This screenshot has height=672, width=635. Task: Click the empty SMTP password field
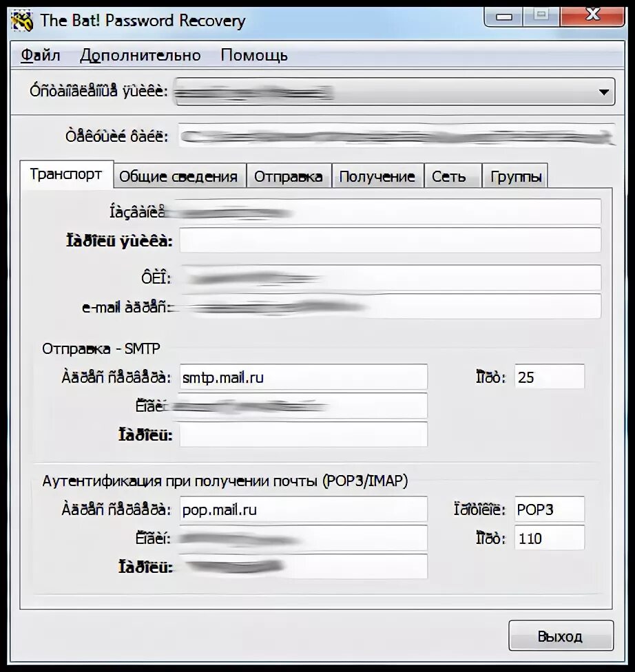point(303,434)
